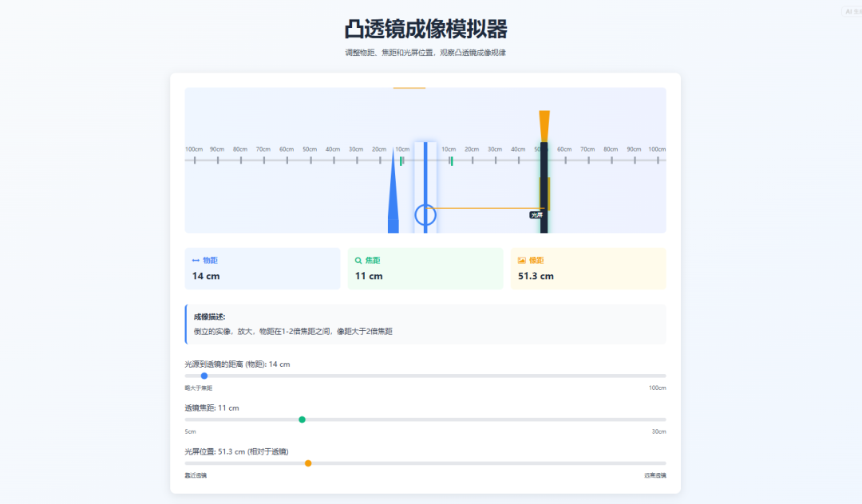Click the green focal point marker left of the lens
This screenshot has width=862, height=504.
pos(401,159)
